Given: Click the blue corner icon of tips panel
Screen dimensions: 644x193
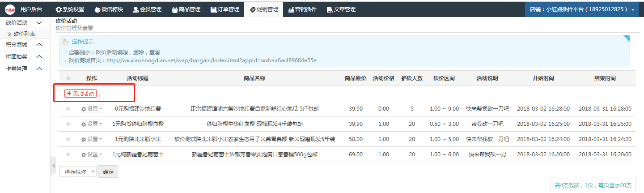Looking at the screenshot, I should 627,39.
